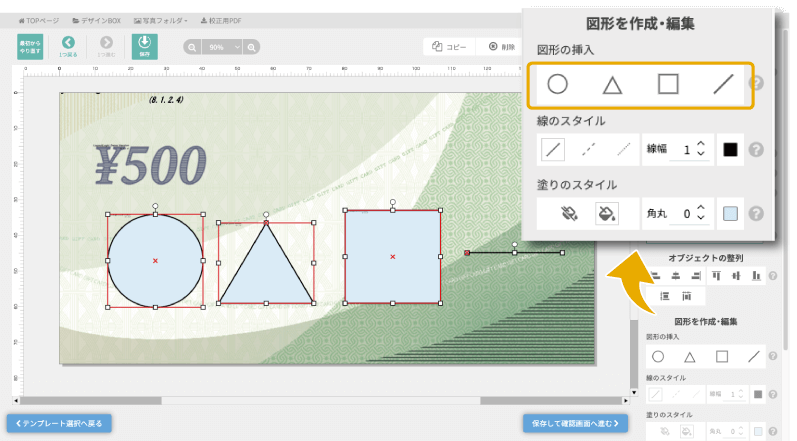Screen dimensions: 797x441
Task: Click the zoom in magnifier icon
Action: coord(252,47)
